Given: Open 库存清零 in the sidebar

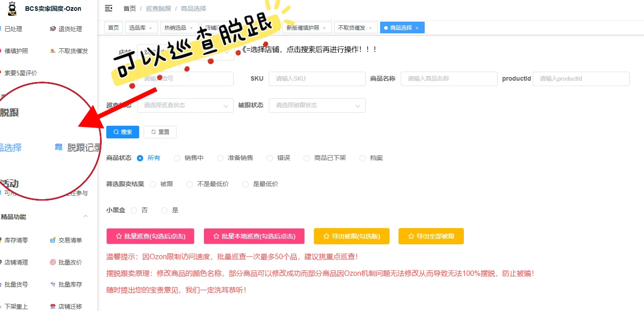Looking at the screenshot, I should [14, 240].
